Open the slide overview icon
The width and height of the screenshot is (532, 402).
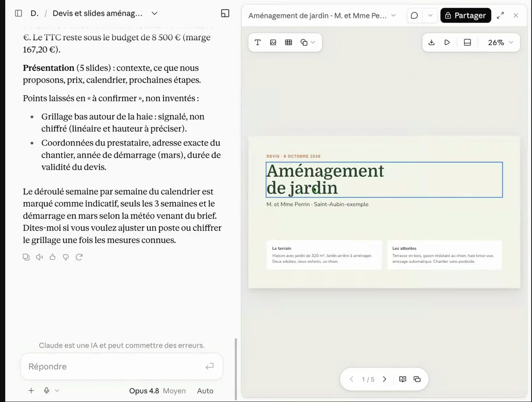point(417,379)
